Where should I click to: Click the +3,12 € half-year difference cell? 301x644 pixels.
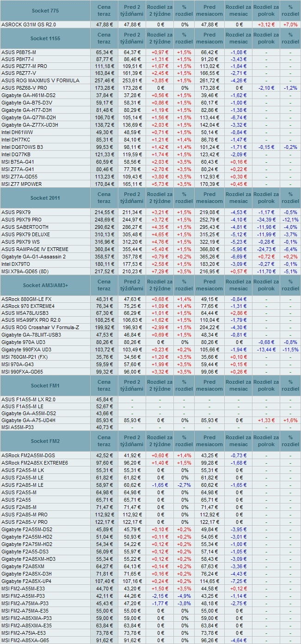[x=266, y=25]
